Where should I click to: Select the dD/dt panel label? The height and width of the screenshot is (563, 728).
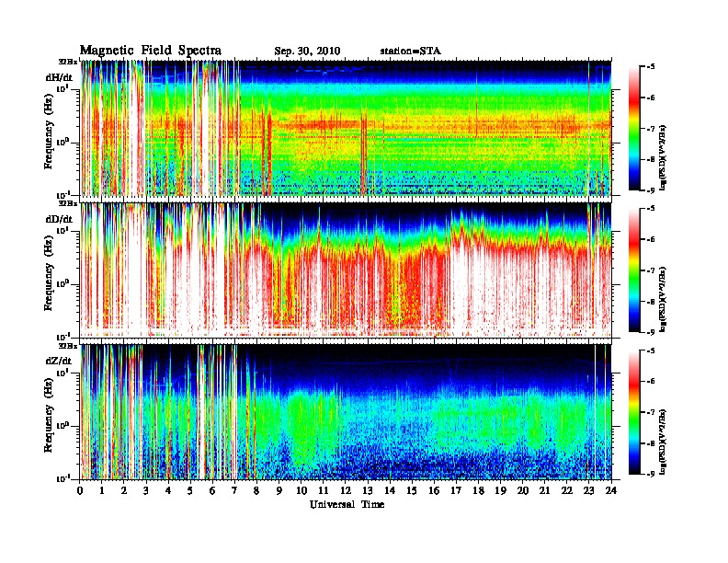coord(59,219)
